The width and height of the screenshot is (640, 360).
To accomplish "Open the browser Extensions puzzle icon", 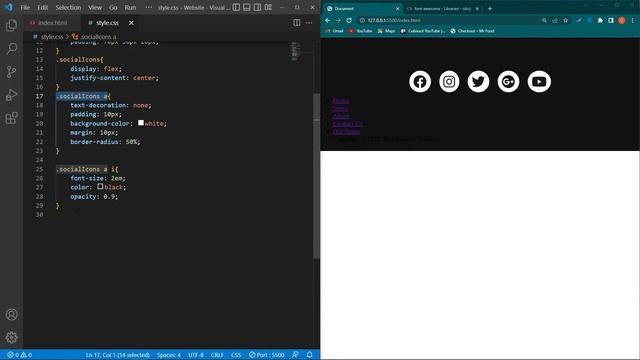I will (600, 20).
